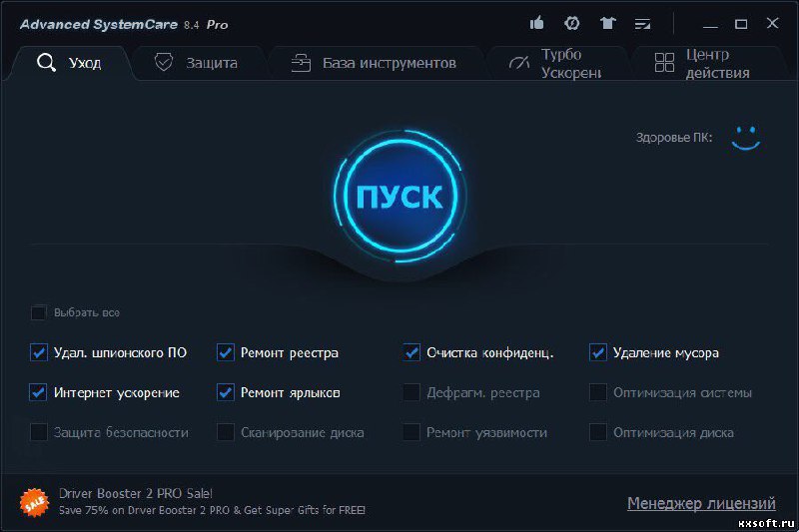Open the База инструментов tab

coord(374,63)
